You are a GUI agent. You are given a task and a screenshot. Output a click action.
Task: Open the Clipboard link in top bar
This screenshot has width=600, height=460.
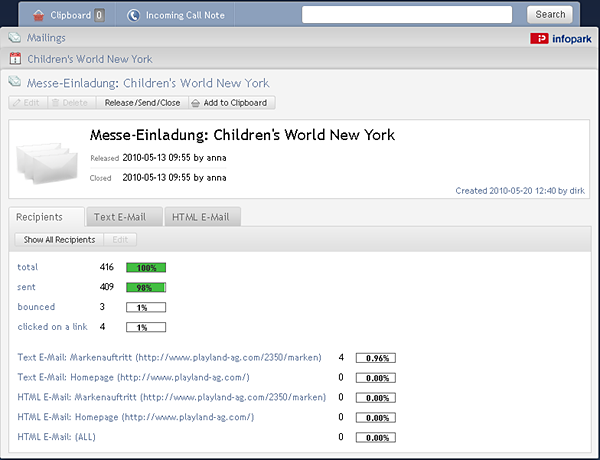pyautogui.click(x=70, y=15)
